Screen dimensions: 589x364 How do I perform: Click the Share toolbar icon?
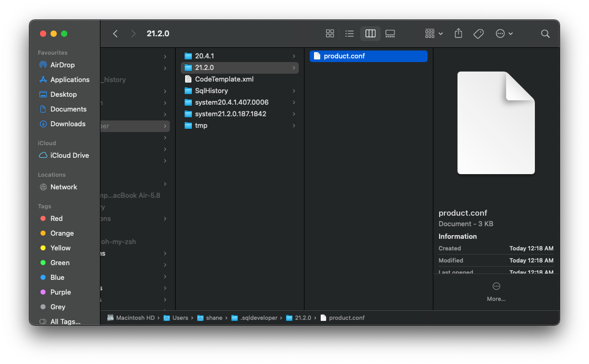458,34
